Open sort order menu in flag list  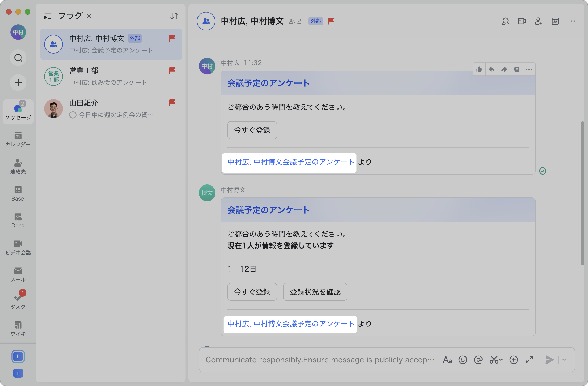coord(174,16)
